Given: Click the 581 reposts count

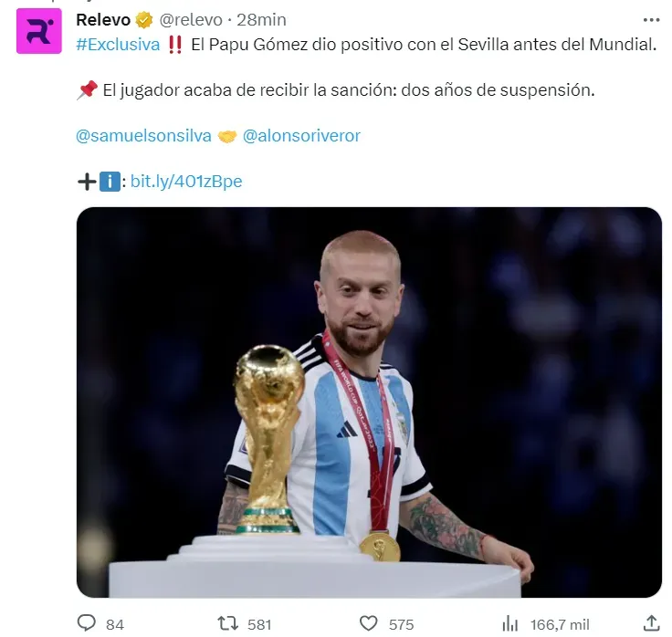Looking at the screenshot, I should coord(259,624).
